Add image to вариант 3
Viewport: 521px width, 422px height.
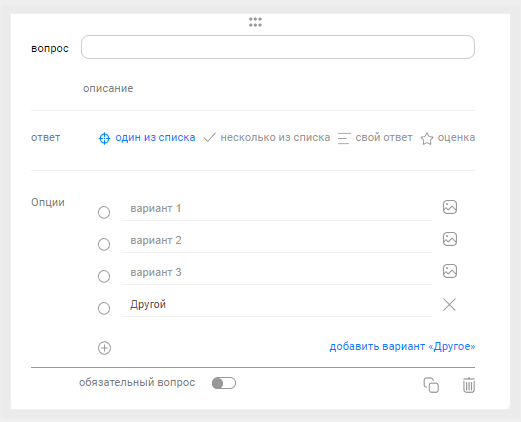tap(450, 271)
